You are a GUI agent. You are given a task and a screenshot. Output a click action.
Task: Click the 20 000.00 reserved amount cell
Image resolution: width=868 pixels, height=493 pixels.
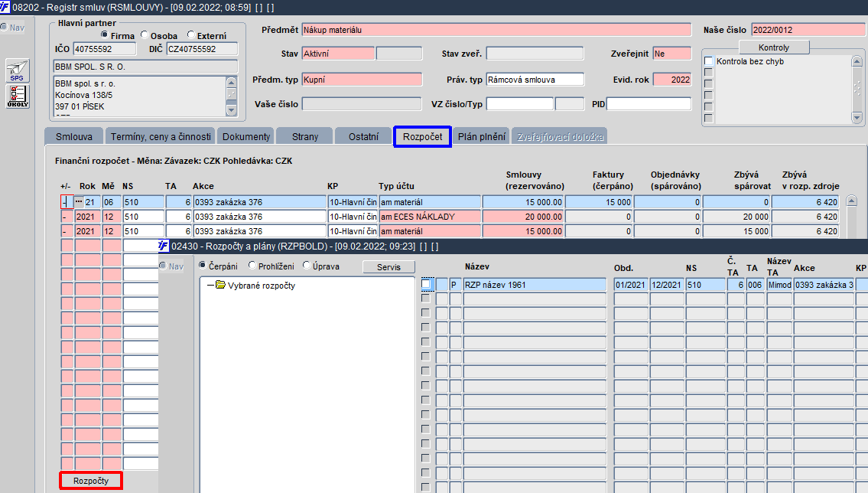(523, 217)
